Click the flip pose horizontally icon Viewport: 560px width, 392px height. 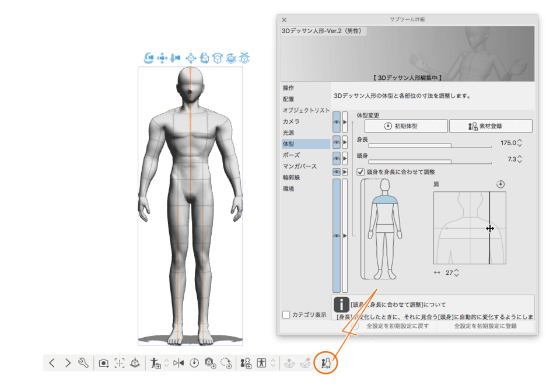coord(178,363)
